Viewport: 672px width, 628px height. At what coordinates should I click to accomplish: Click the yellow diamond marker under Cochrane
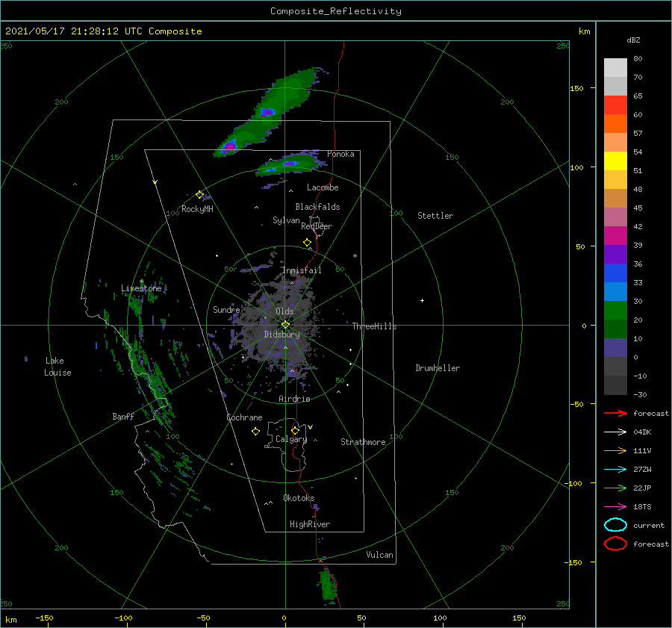pyautogui.click(x=255, y=432)
